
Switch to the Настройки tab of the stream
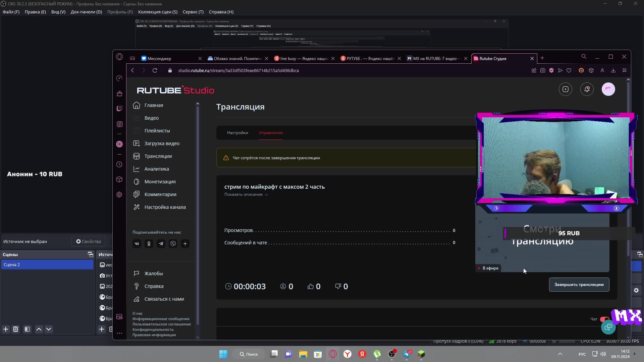[237, 133]
